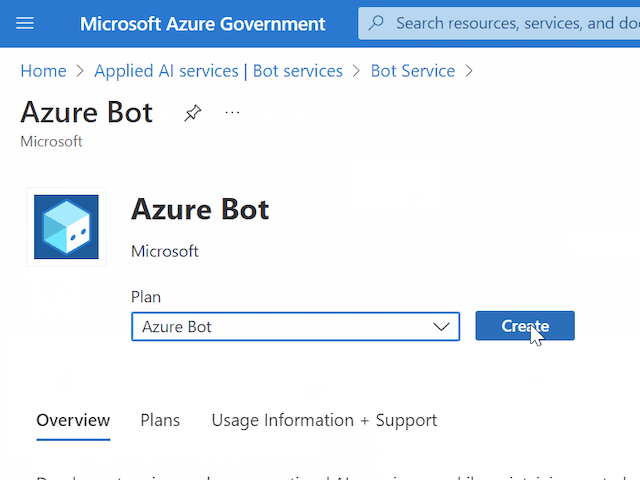Open the more options ellipsis
The height and width of the screenshot is (480, 640).
pos(232,112)
